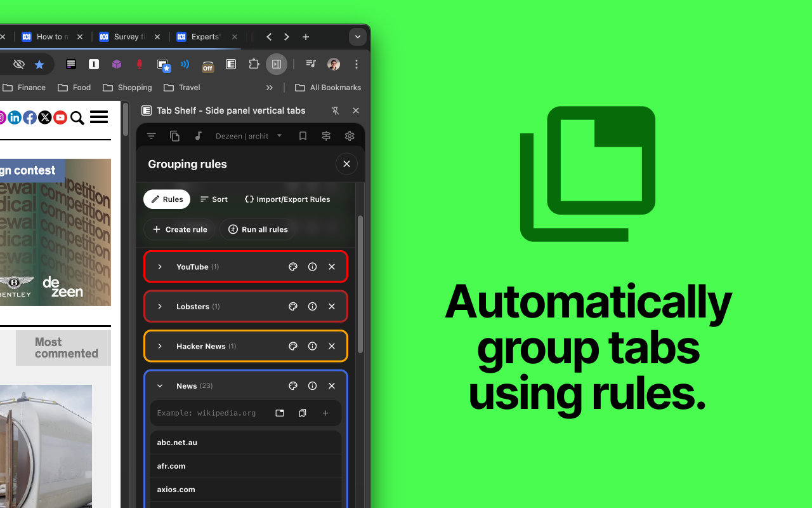The height and width of the screenshot is (508, 812).
Task: Select the abc.net.au domain entry
Action: point(246,443)
